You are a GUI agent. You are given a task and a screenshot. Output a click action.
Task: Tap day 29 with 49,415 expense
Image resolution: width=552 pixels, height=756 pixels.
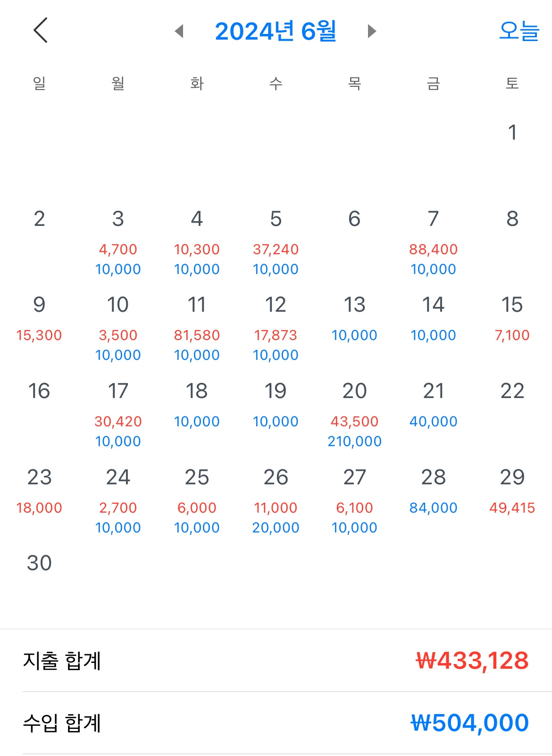tap(512, 490)
